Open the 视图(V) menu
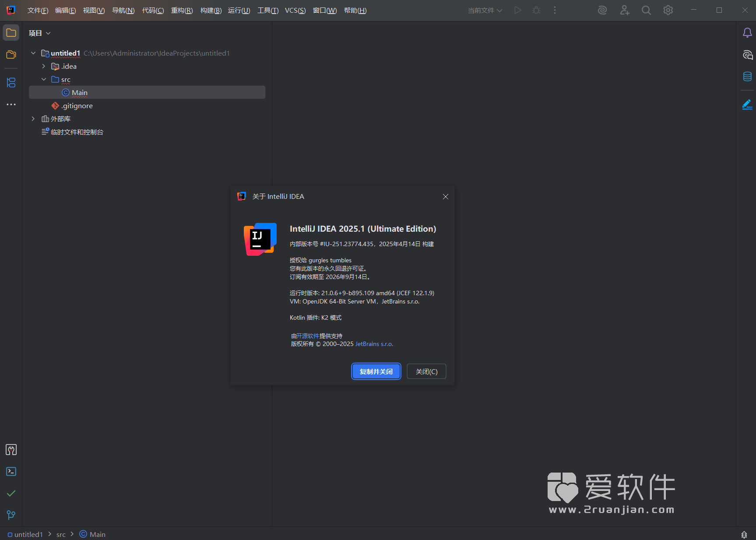The width and height of the screenshot is (756, 540). (x=94, y=11)
